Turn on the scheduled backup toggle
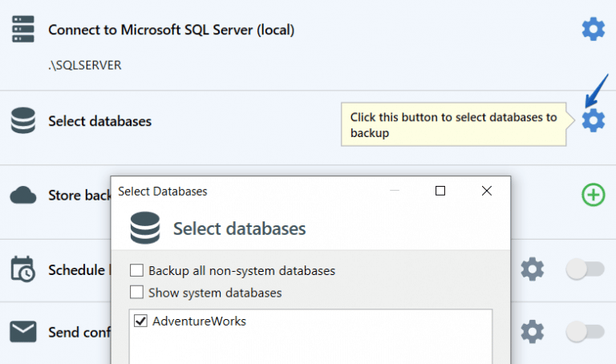The height and width of the screenshot is (364, 616). click(x=585, y=269)
